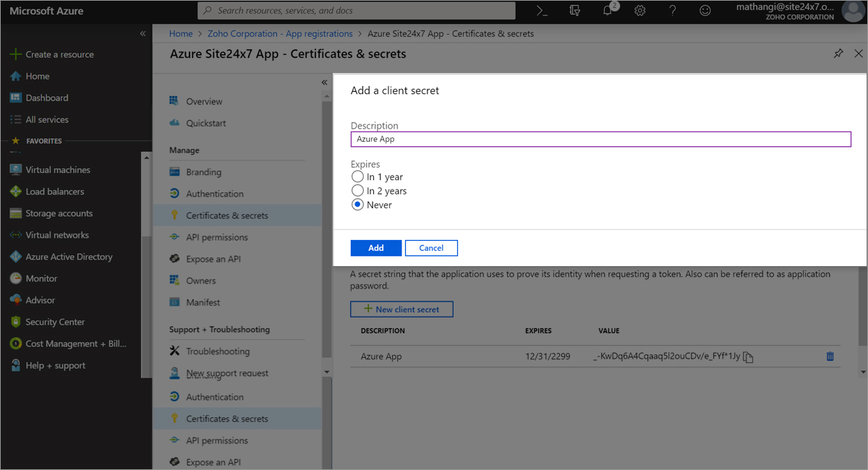This screenshot has width=868, height=470.
Task: Click the right pane scrollbar down arrow
Action: pos(863,372)
